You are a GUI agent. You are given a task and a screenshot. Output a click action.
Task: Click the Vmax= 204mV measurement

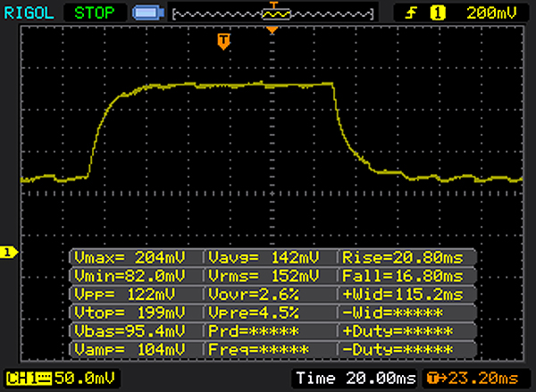[130, 257]
